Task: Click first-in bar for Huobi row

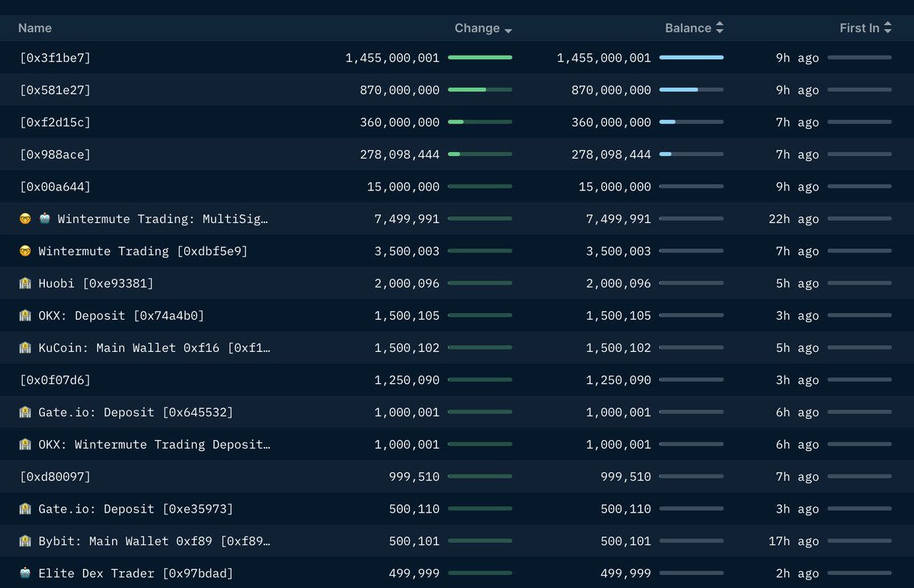Action: (859, 283)
